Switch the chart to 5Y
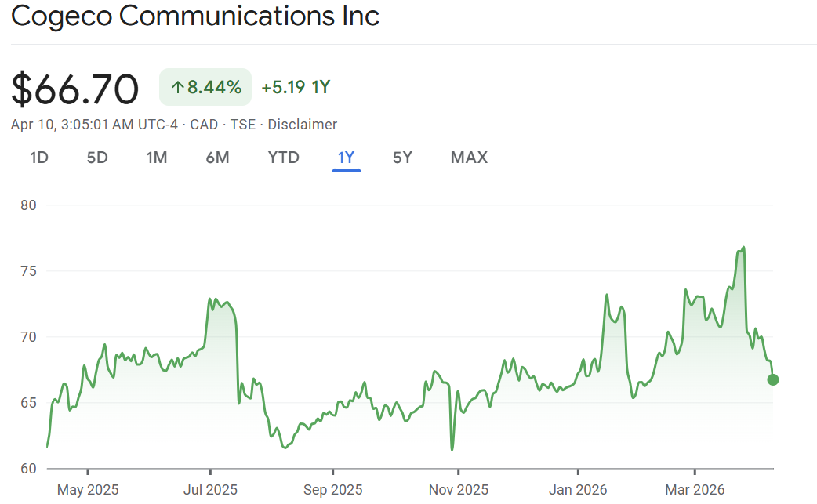Viewport: 817px width, 504px height. [x=402, y=158]
